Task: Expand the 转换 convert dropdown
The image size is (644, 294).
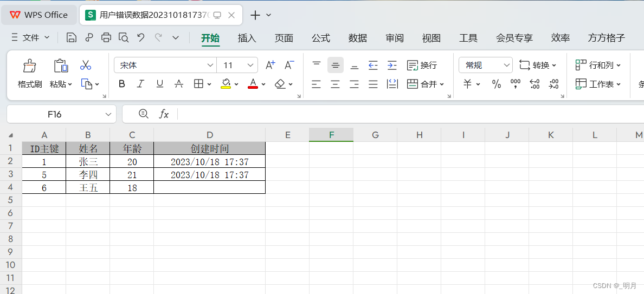Action: pyautogui.click(x=554, y=65)
